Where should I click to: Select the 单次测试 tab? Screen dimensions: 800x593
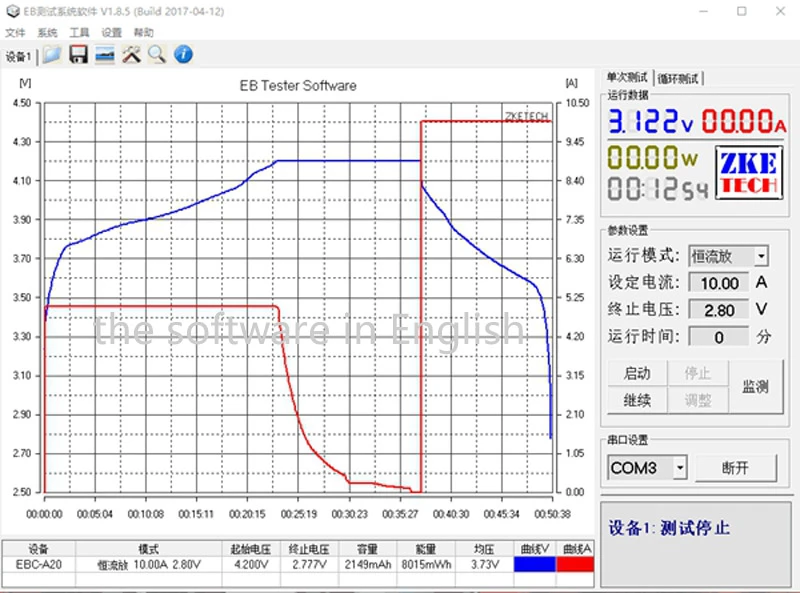pyautogui.click(x=627, y=77)
